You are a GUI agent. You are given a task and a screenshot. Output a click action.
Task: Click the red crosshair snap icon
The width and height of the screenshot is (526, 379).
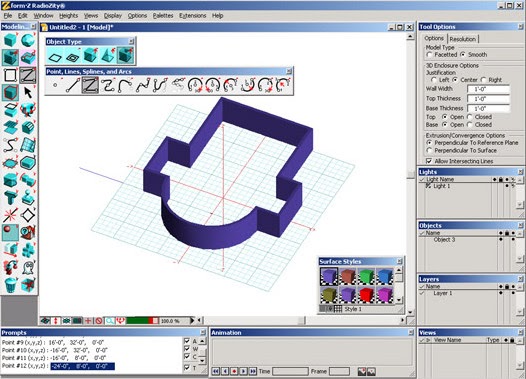88,321
